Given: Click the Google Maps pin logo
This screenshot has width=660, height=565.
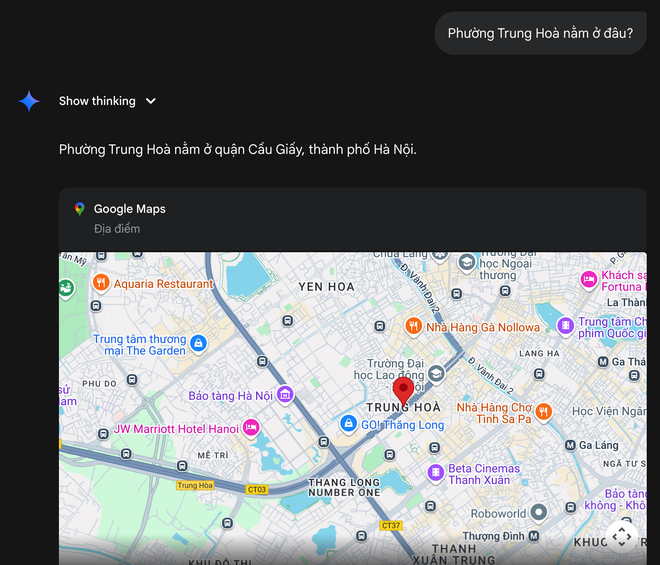Looking at the screenshot, I should (x=80, y=209).
